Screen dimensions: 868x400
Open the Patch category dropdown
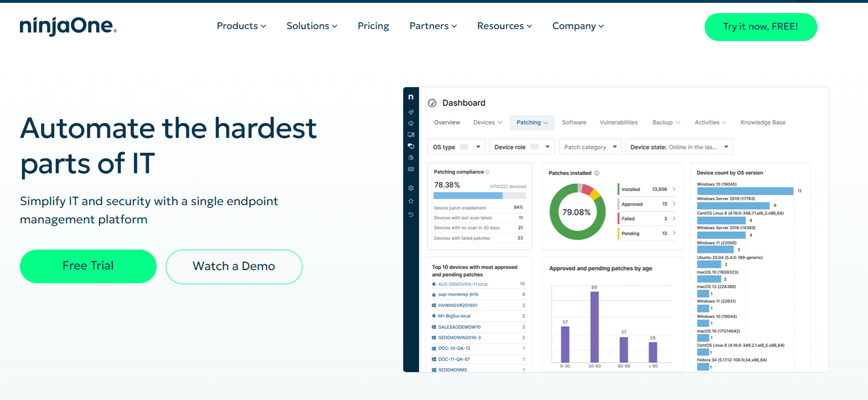click(590, 147)
